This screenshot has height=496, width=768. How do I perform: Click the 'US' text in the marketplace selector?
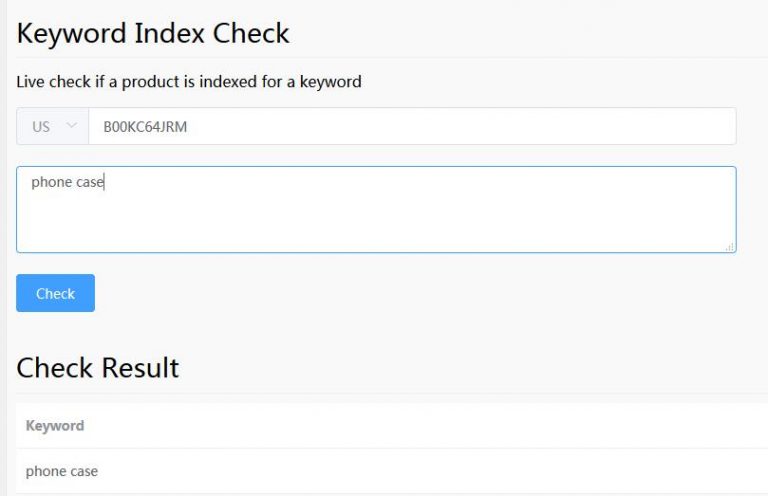[41, 127]
